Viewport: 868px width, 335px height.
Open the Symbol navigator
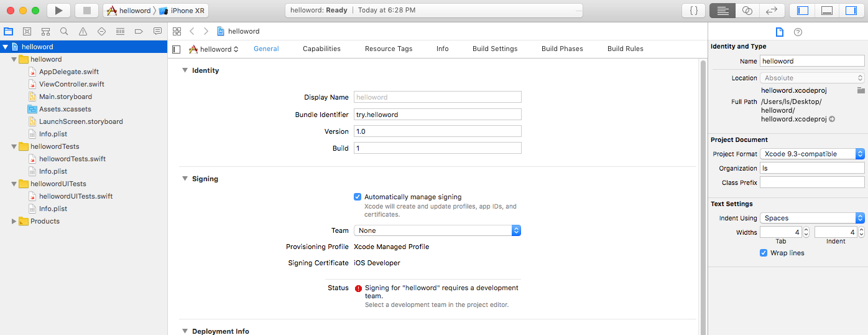coord(45,31)
